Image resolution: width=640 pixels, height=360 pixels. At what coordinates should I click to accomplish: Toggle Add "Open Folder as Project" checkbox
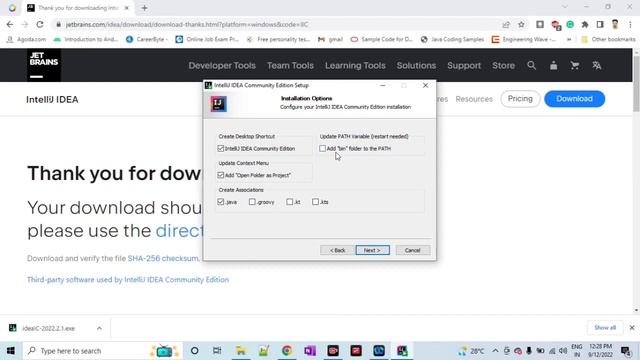click(x=221, y=175)
